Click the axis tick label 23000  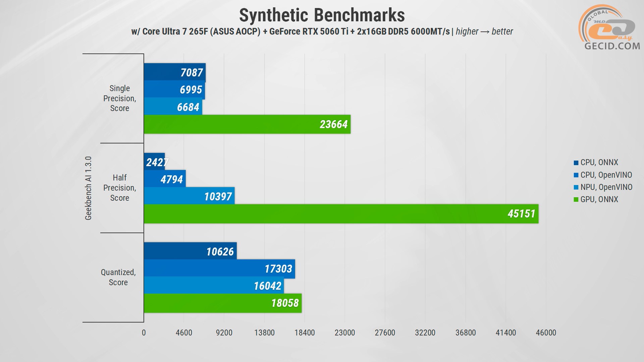click(x=345, y=333)
